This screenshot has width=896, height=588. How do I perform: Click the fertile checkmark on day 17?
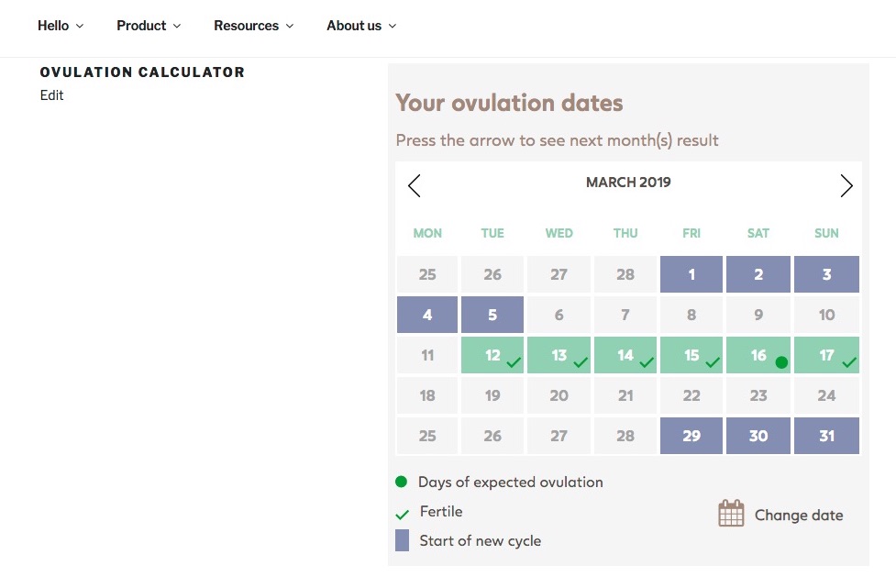(849, 363)
